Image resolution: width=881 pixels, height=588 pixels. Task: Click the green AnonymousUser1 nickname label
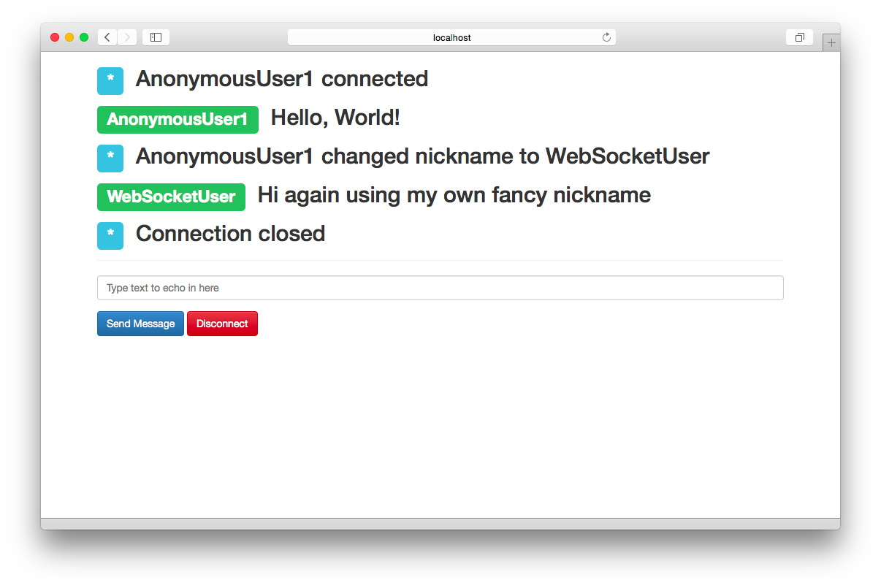click(178, 120)
